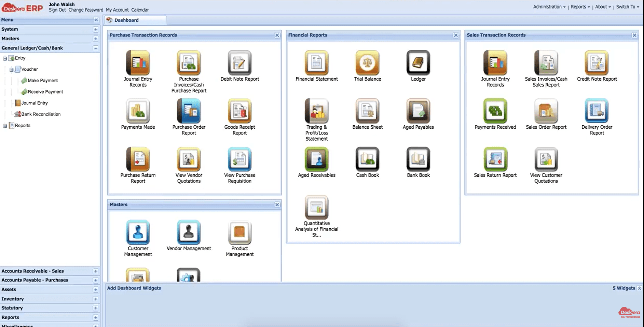
Task: Expand Accounts Receivable - Sales section
Action: 96,271
